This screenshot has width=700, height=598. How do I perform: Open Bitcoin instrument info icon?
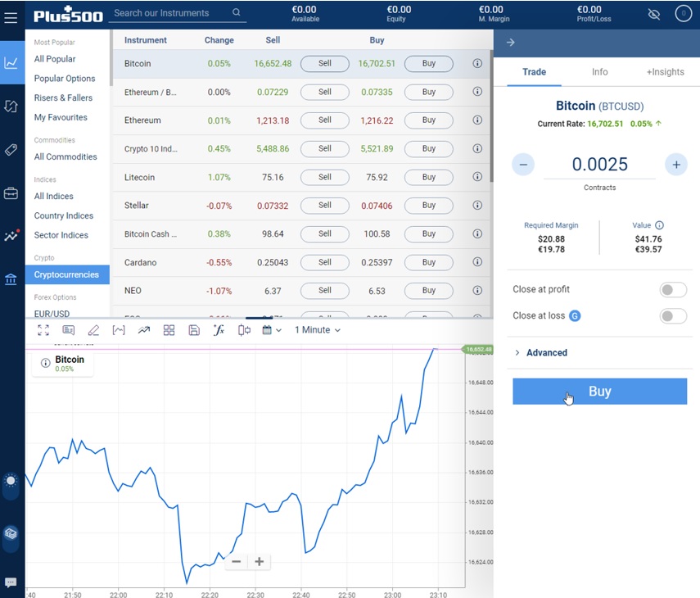point(477,63)
